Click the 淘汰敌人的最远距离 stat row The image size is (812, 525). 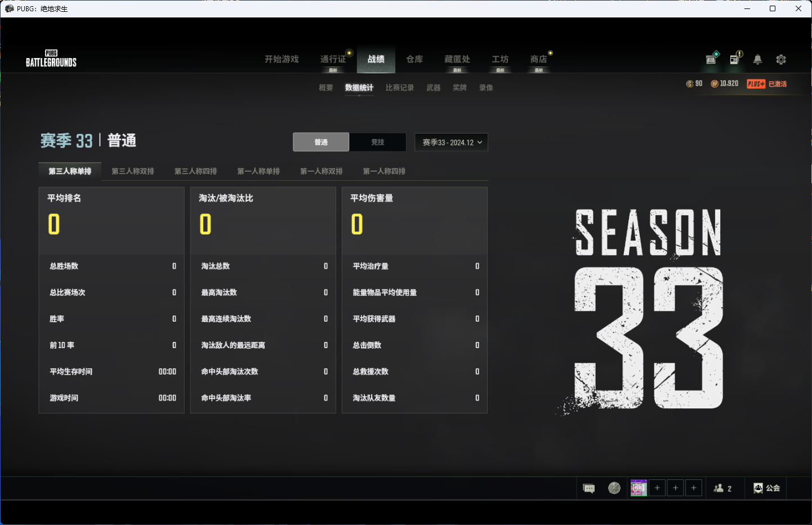(263, 345)
